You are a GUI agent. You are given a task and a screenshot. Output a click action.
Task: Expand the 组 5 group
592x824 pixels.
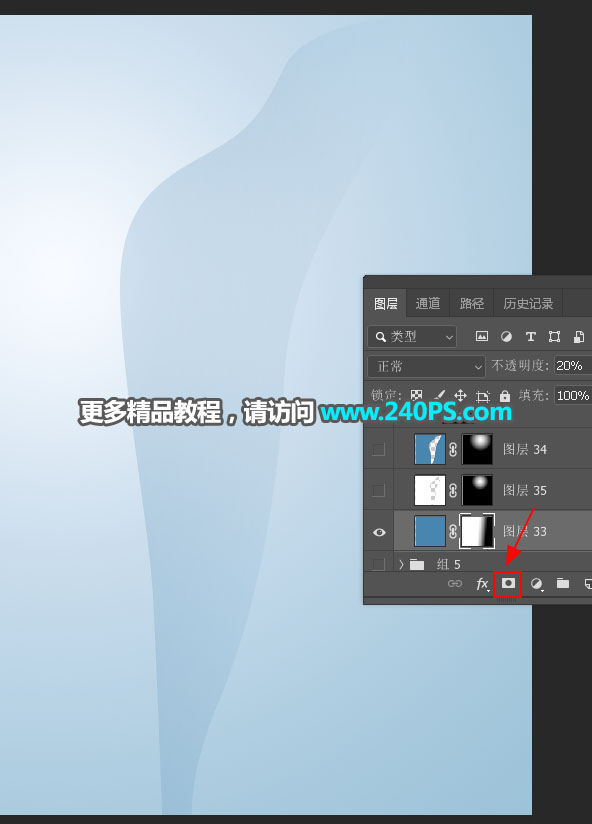click(401, 564)
